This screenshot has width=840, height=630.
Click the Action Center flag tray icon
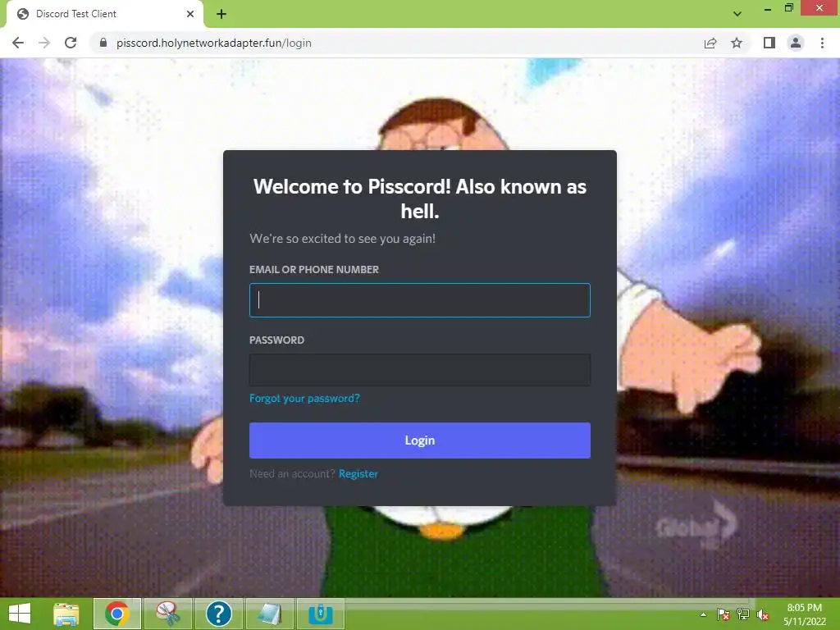coord(724,614)
